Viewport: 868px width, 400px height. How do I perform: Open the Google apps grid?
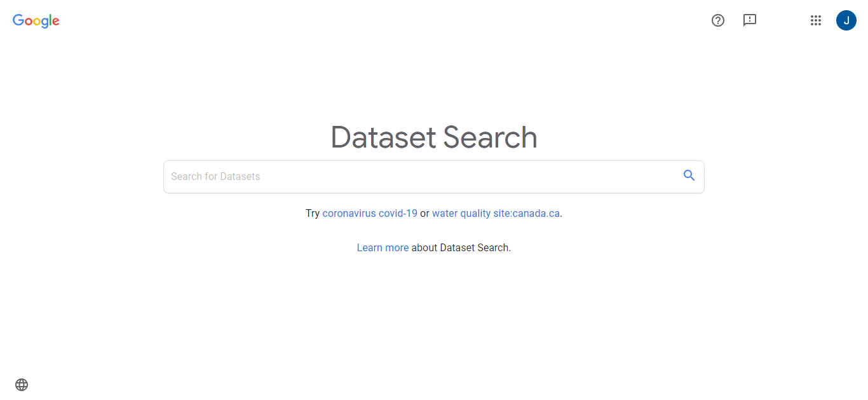(x=816, y=20)
